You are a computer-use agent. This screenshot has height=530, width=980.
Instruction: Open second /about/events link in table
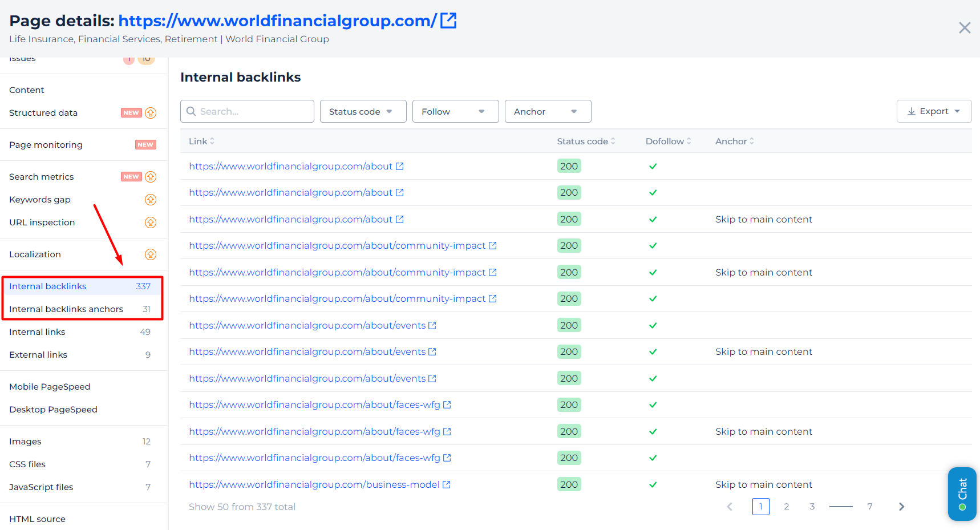click(x=307, y=351)
